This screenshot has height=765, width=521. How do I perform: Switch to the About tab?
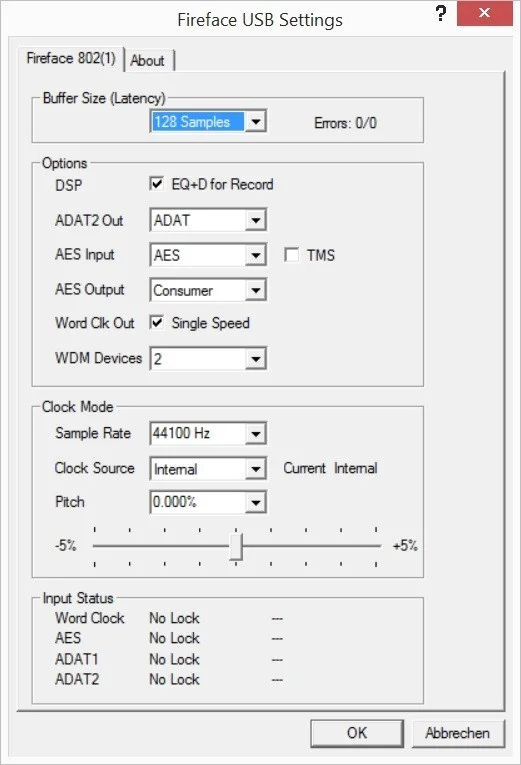pos(147,60)
